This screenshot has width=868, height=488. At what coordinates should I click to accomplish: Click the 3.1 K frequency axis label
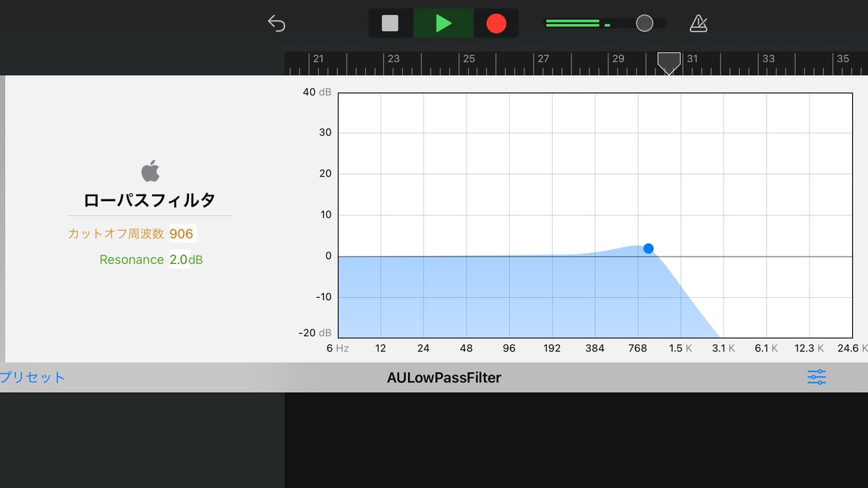coord(723,348)
